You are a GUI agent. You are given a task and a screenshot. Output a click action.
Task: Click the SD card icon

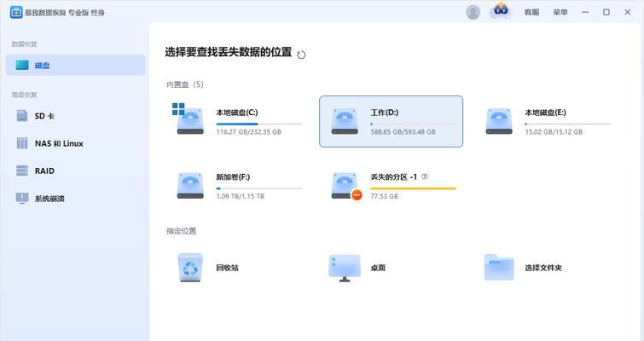pos(22,116)
